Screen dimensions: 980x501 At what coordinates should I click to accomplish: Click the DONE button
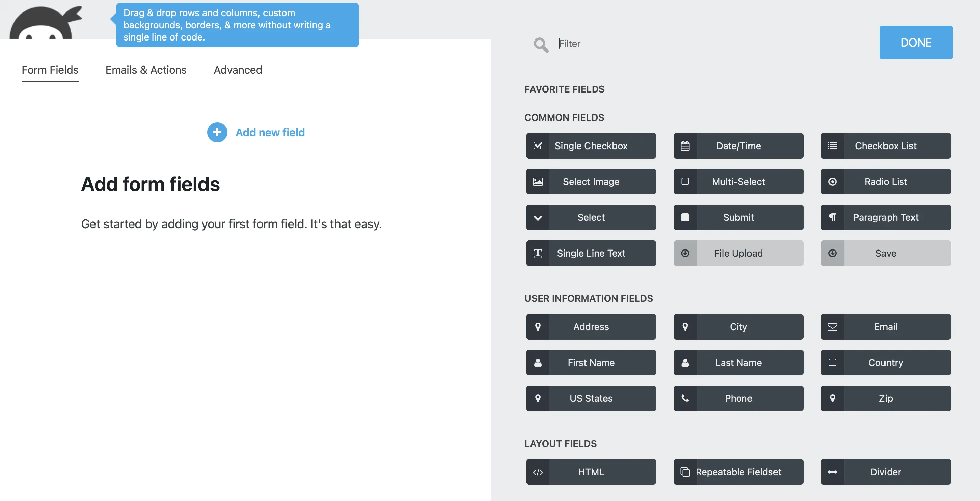[916, 42]
